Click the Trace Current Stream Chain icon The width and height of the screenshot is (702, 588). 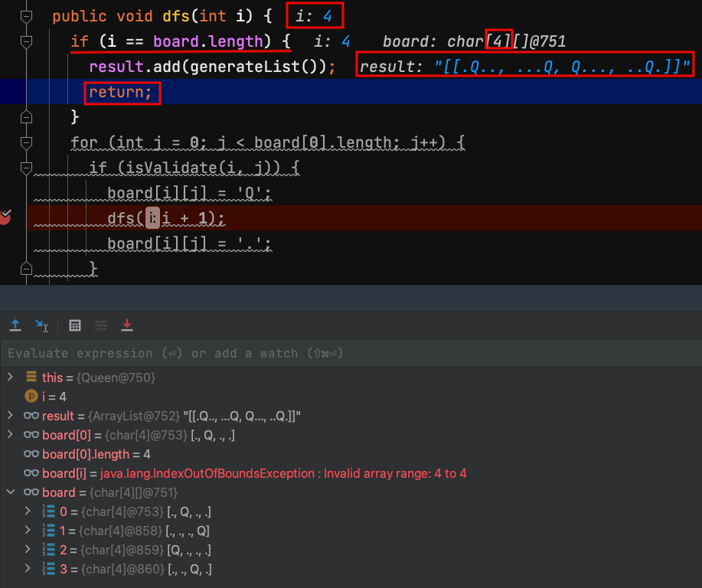101,325
